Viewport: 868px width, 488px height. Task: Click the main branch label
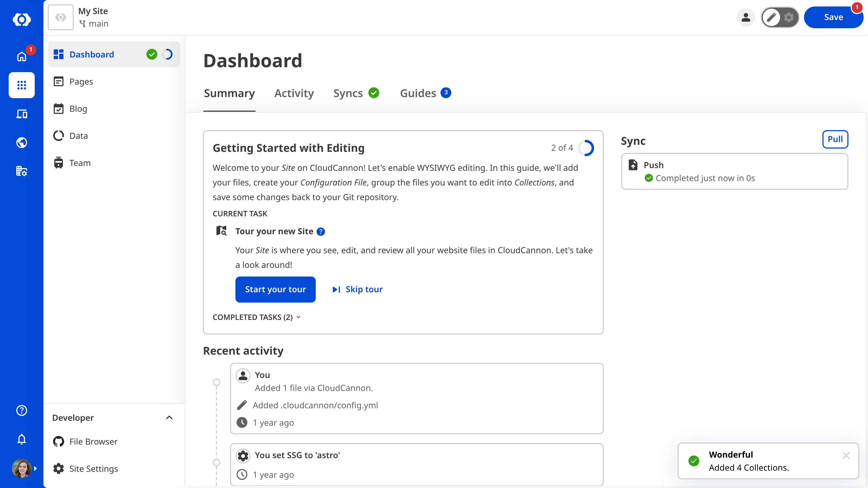coord(94,24)
